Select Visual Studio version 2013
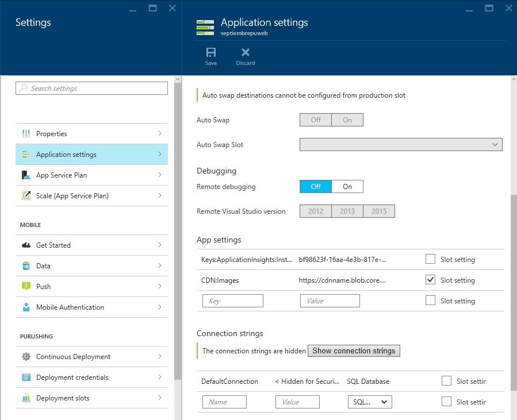Viewport: 517px width, 420px height. click(x=347, y=211)
